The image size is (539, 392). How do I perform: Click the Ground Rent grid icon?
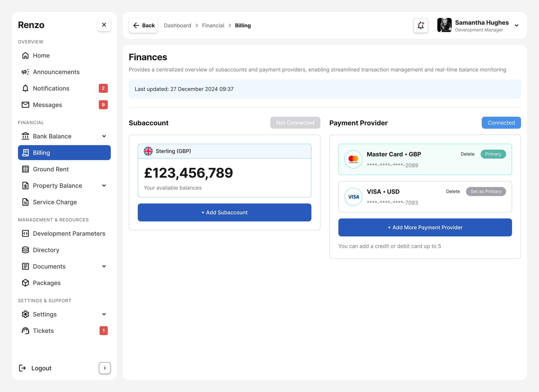tap(25, 169)
